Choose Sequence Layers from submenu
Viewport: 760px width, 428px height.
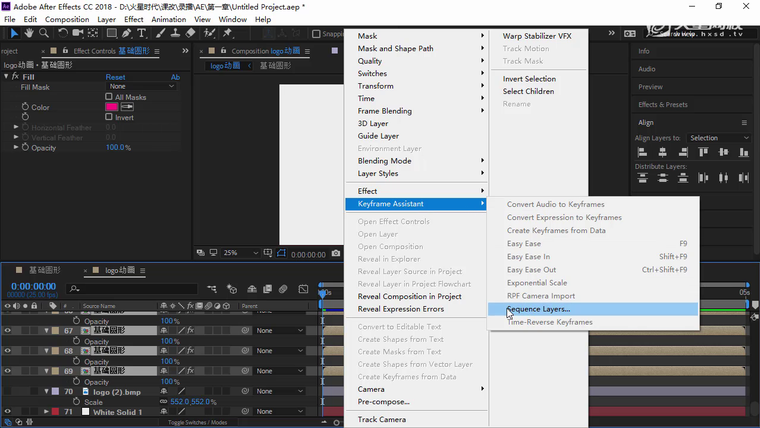pos(540,309)
